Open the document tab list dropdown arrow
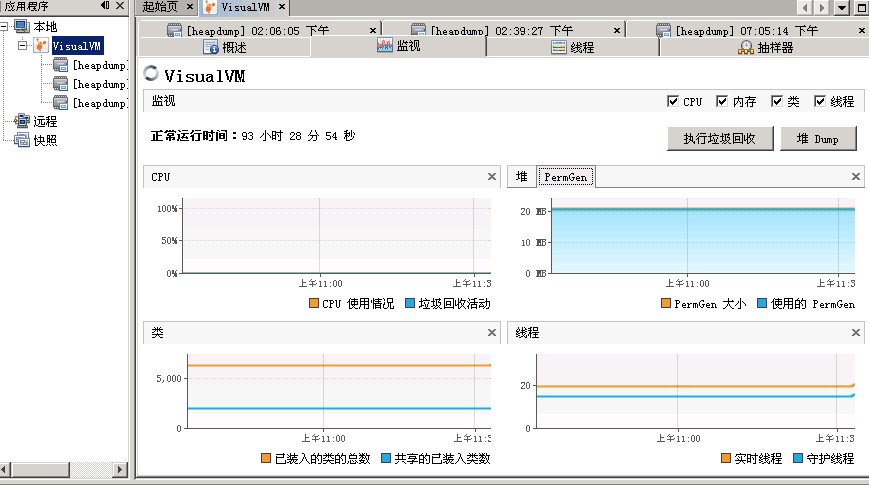 (843, 8)
